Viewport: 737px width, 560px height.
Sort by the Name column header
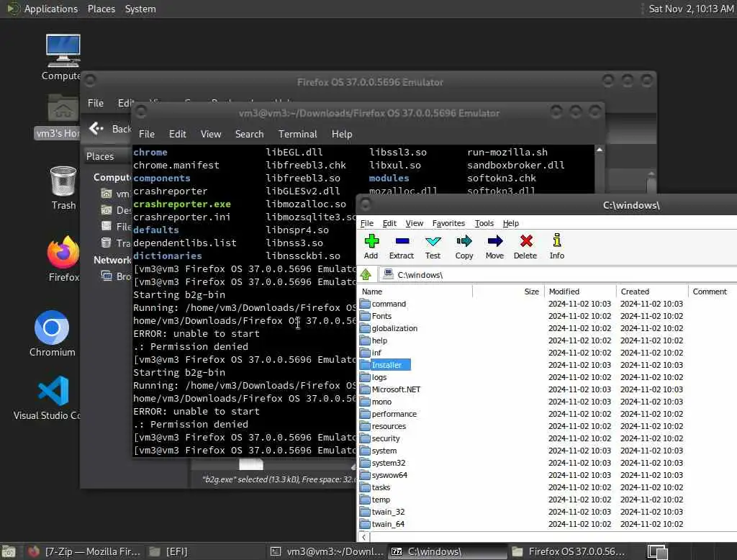pyautogui.click(x=415, y=292)
